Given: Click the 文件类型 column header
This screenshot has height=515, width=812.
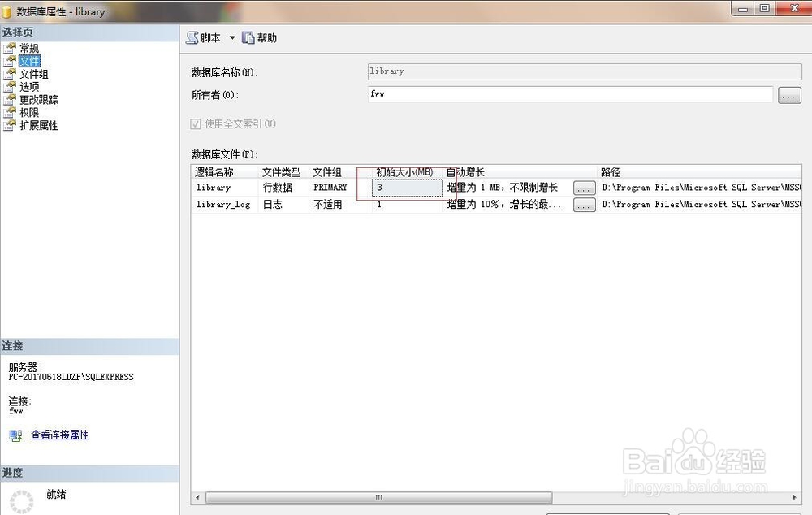Looking at the screenshot, I should (283, 172).
